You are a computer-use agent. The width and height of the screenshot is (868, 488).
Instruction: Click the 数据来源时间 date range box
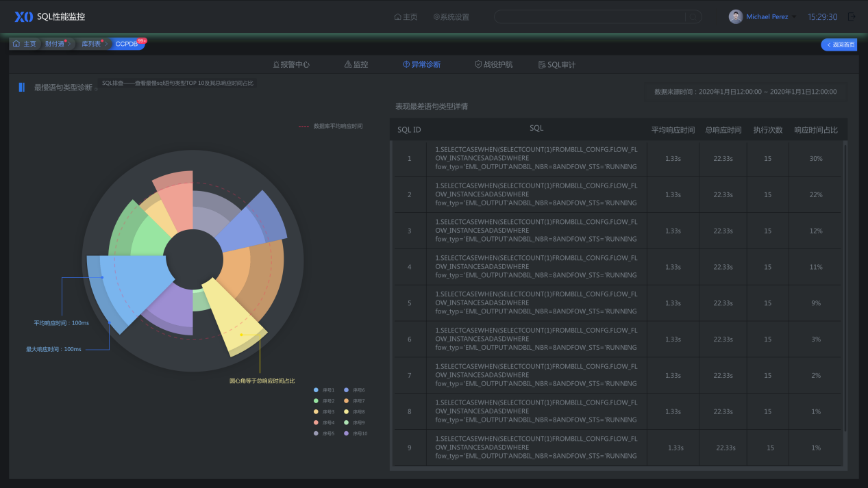[x=745, y=91]
